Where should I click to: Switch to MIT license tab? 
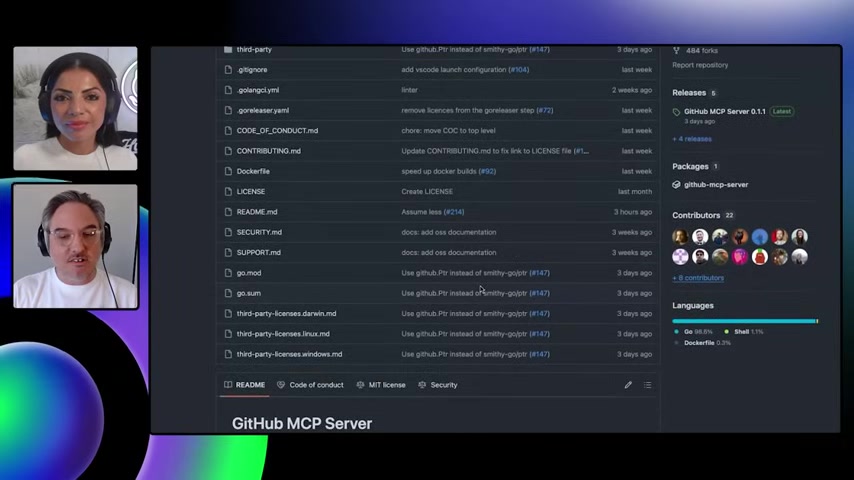[x=381, y=385]
